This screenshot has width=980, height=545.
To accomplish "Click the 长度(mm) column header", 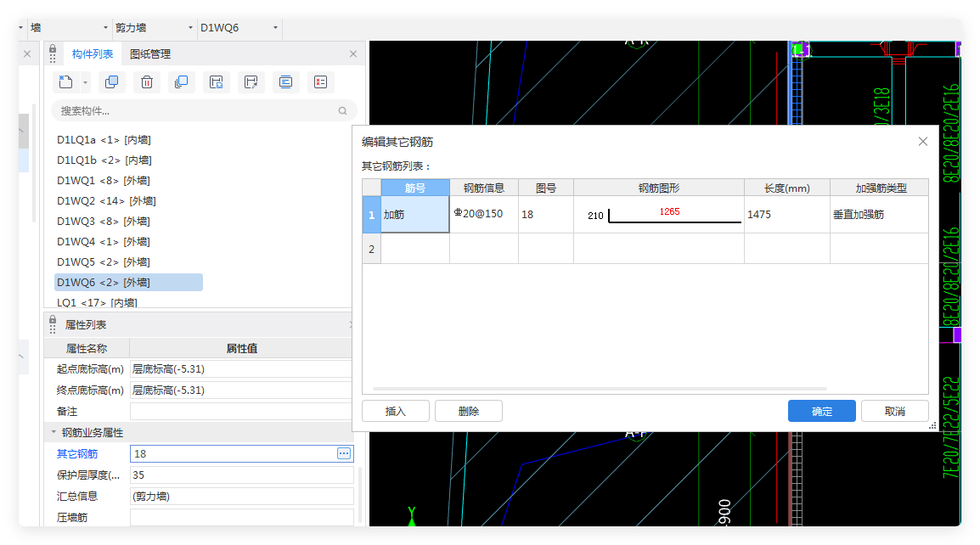I will pos(787,188).
